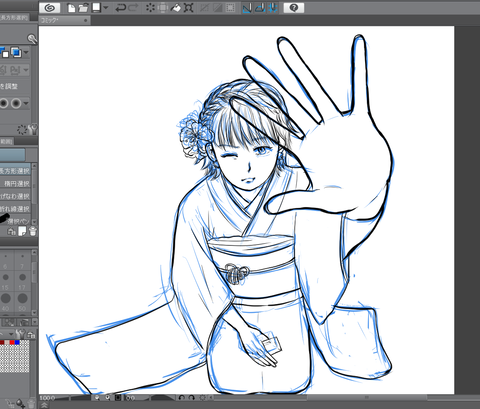Image resolution: width=480 pixels, height=409 pixels.
Task: Click the deselect icon
Action: (205, 8)
